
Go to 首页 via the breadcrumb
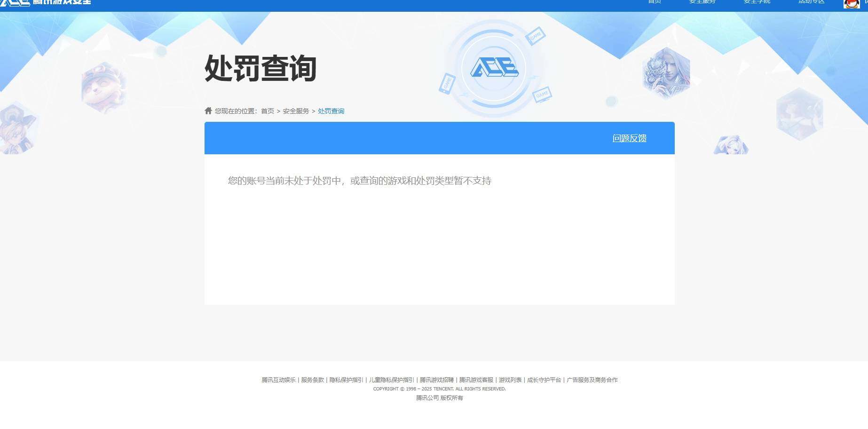268,111
